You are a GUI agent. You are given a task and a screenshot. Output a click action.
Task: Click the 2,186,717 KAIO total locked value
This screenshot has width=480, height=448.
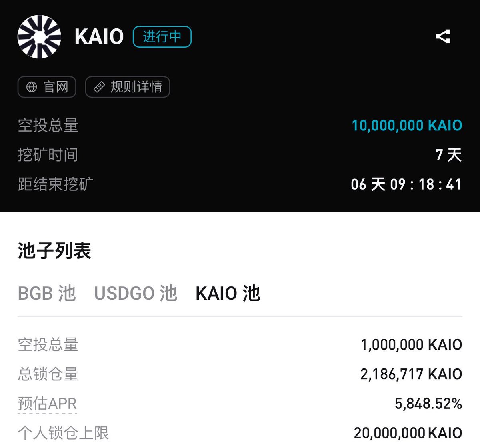411,374
